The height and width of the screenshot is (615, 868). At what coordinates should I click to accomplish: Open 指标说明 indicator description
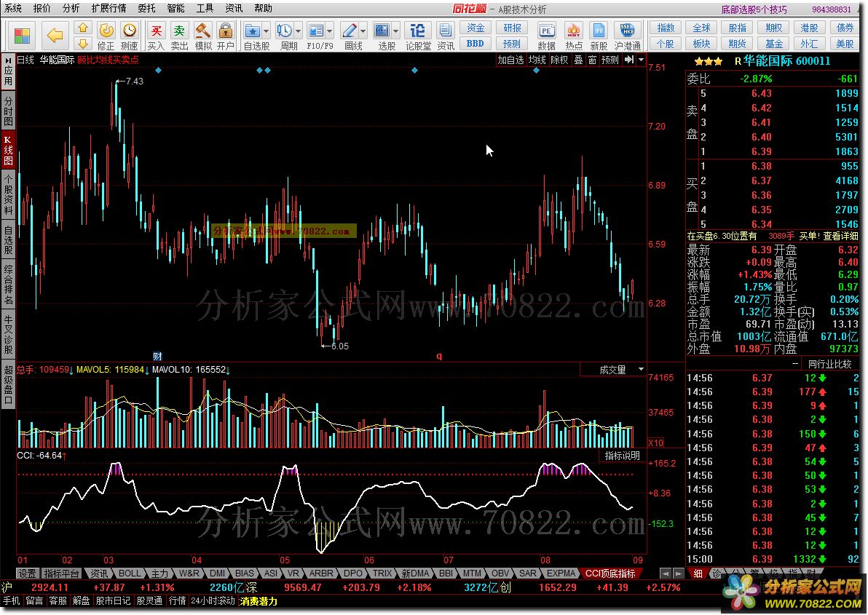(x=622, y=456)
